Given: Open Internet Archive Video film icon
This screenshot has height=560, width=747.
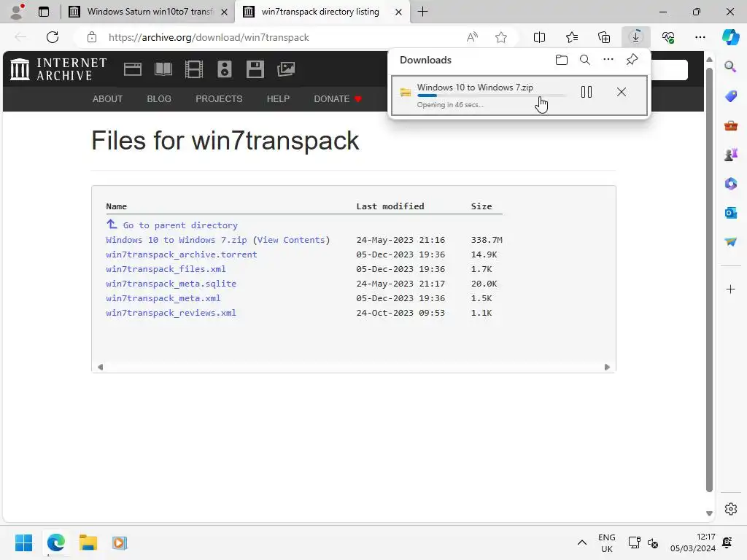Looking at the screenshot, I should pos(194,69).
